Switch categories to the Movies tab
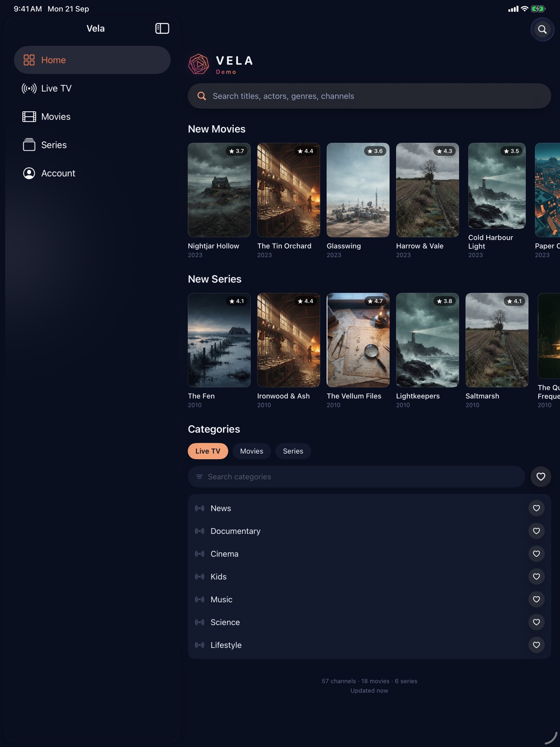560x747 pixels. (x=252, y=451)
